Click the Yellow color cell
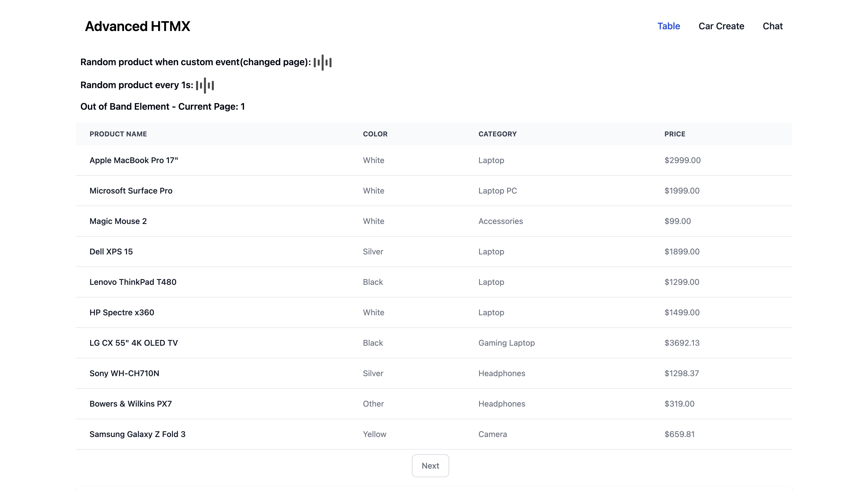 click(374, 434)
